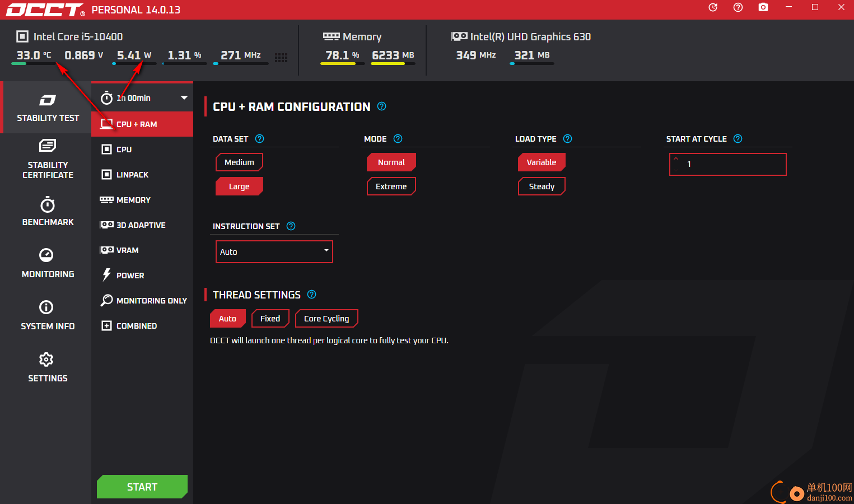Screen dimensions: 854x504
Task: Select the 3D Adaptive test
Action: (x=142, y=225)
